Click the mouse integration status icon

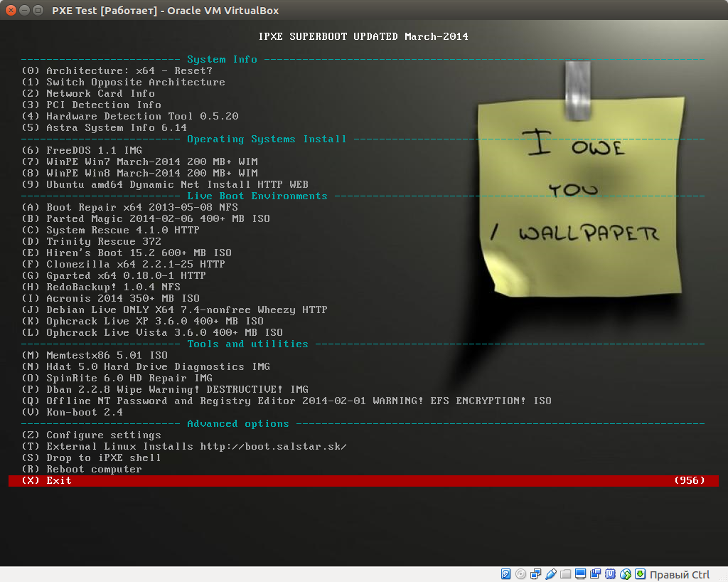tap(626, 574)
